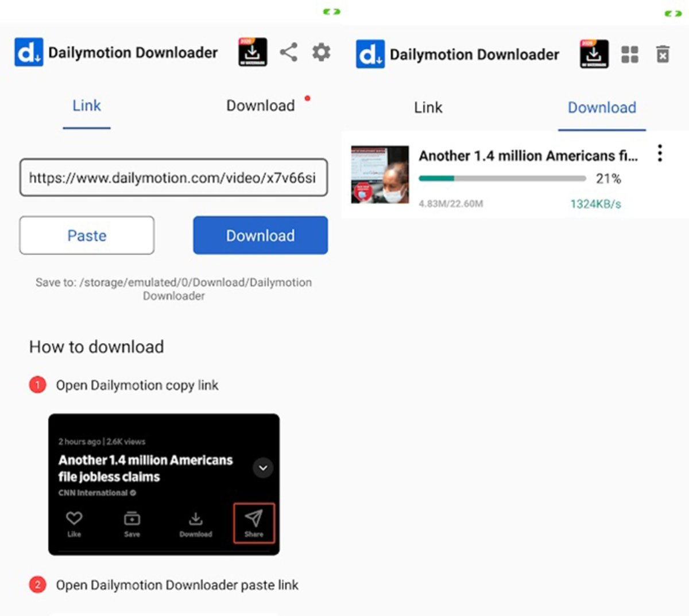Open the share options via the share icon

pos(289,52)
